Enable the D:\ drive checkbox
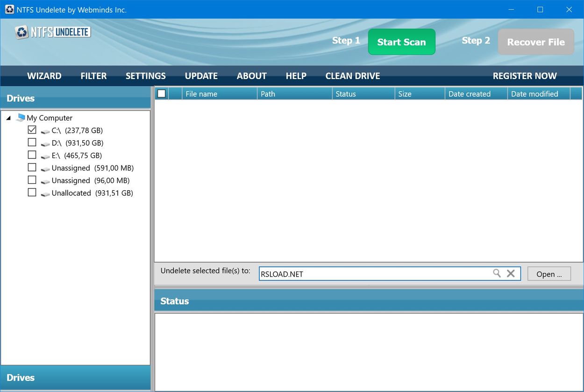 tap(32, 142)
